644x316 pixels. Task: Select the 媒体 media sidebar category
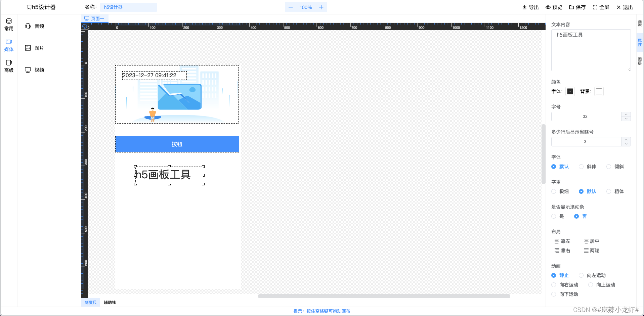pos(9,45)
